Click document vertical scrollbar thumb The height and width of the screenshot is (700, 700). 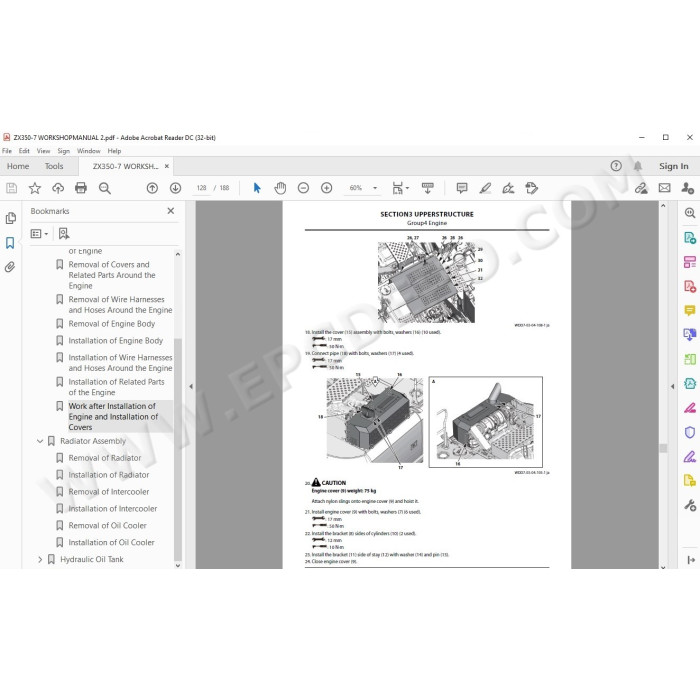click(663, 448)
